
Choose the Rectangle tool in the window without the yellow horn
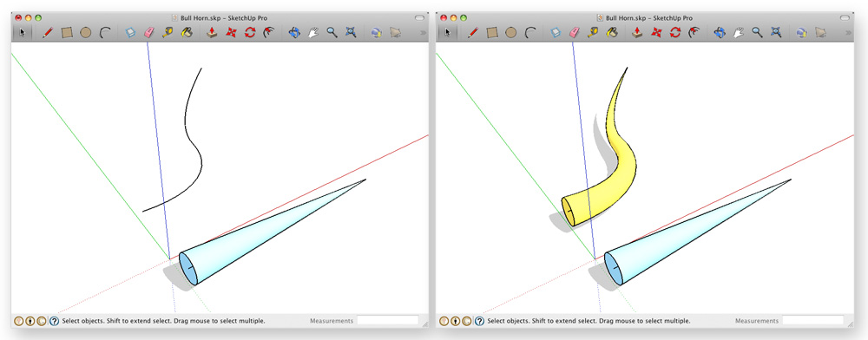[67, 33]
